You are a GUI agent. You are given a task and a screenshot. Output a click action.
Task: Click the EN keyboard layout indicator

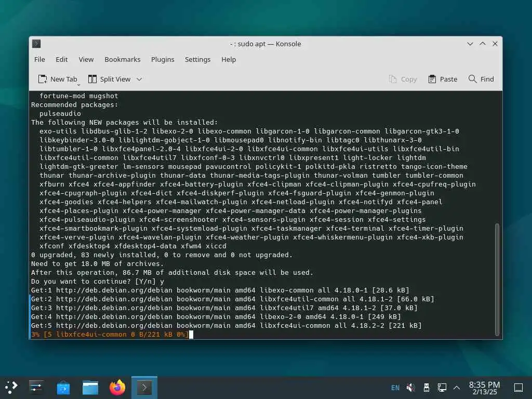pyautogui.click(x=395, y=388)
